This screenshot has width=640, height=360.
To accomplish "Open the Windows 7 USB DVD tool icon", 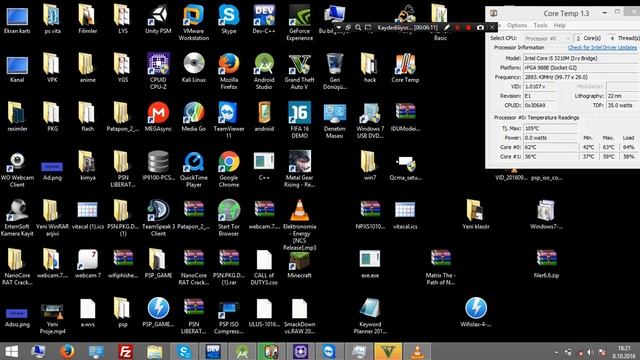I will (x=370, y=120).
